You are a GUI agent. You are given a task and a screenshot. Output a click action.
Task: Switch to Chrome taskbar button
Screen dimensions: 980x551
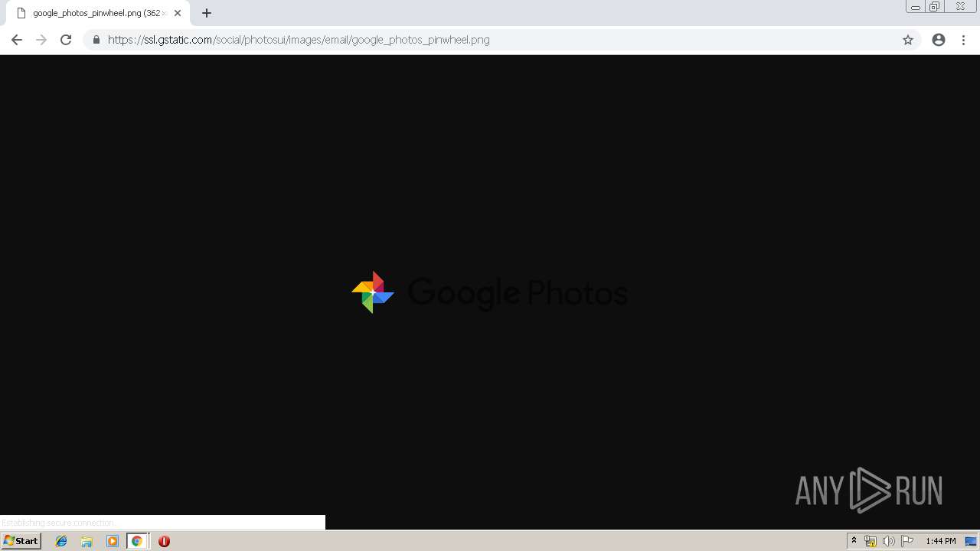click(137, 541)
